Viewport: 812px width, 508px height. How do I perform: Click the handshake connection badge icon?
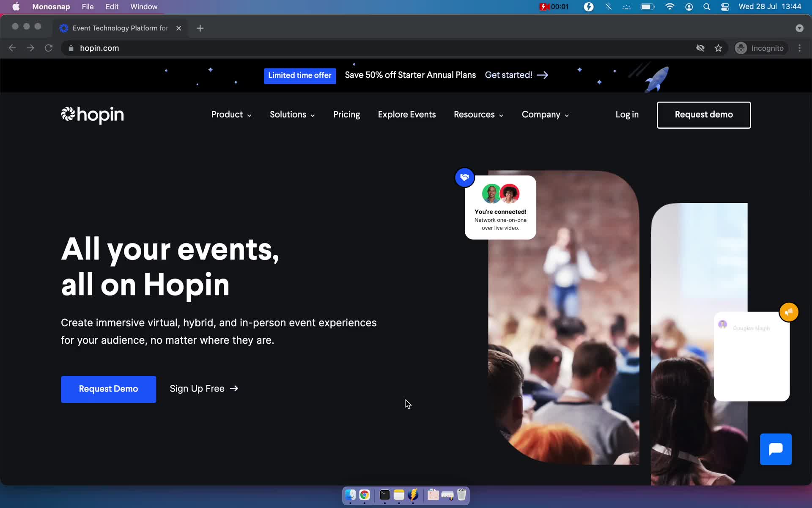pyautogui.click(x=464, y=177)
